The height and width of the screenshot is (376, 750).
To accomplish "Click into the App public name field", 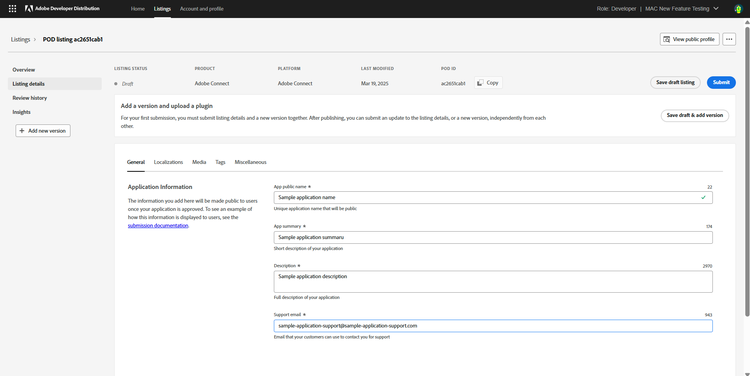I will (x=493, y=198).
